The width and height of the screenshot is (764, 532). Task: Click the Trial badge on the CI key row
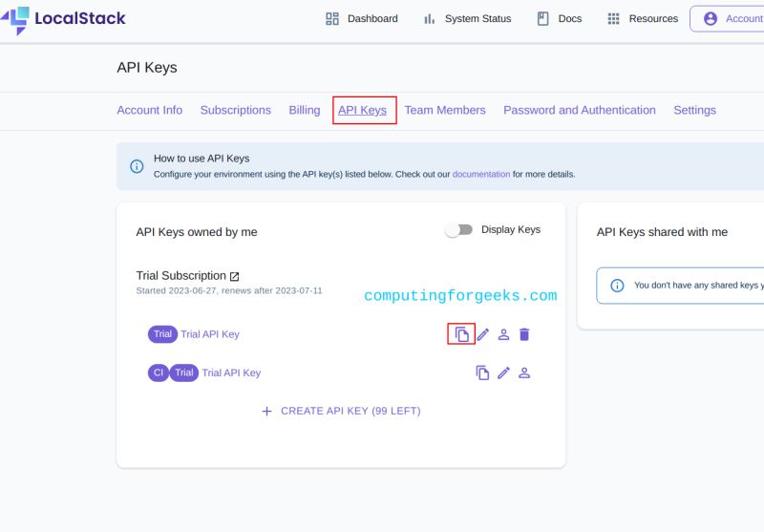(x=184, y=372)
